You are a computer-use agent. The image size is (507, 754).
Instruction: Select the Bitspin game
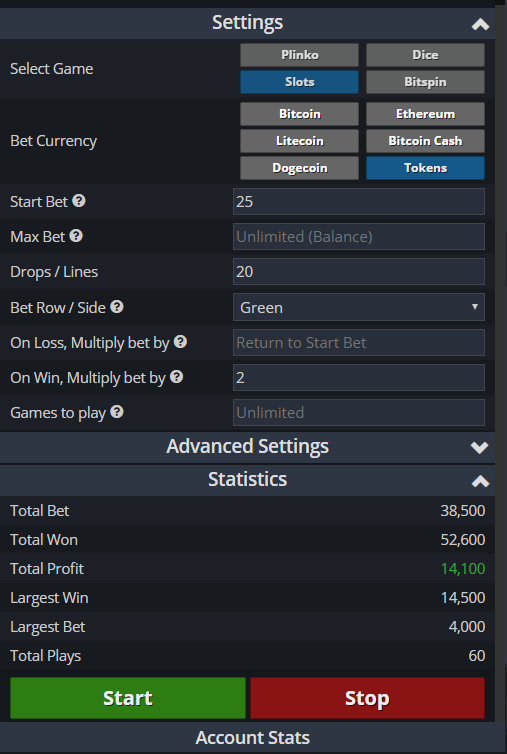tap(425, 82)
